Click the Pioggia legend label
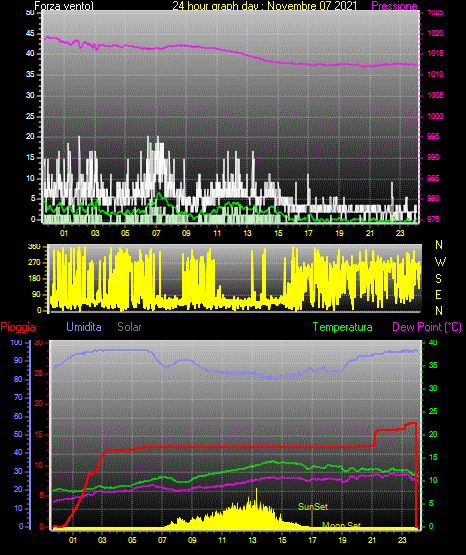This screenshot has width=466, height=555. click(x=18, y=327)
